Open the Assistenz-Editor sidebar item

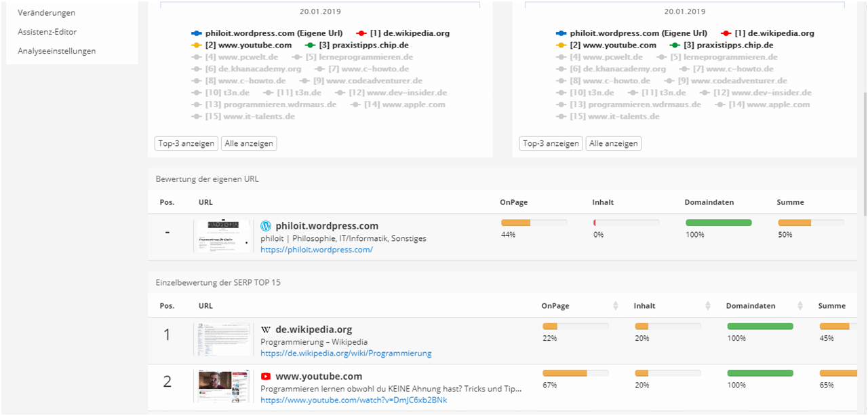pyautogui.click(x=47, y=32)
